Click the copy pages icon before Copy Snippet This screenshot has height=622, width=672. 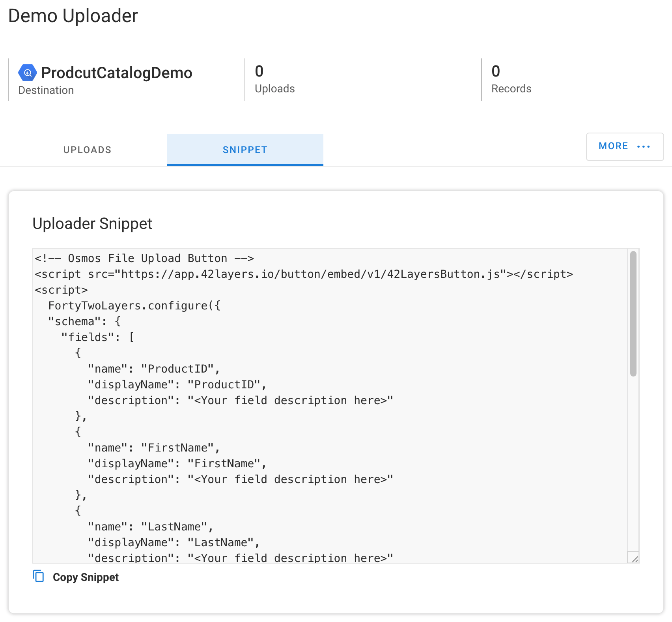39,577
